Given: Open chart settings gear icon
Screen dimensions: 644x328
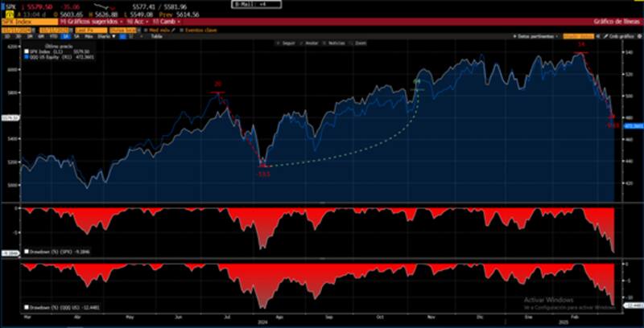Looking at the screenshot, I should click(638, 36).
